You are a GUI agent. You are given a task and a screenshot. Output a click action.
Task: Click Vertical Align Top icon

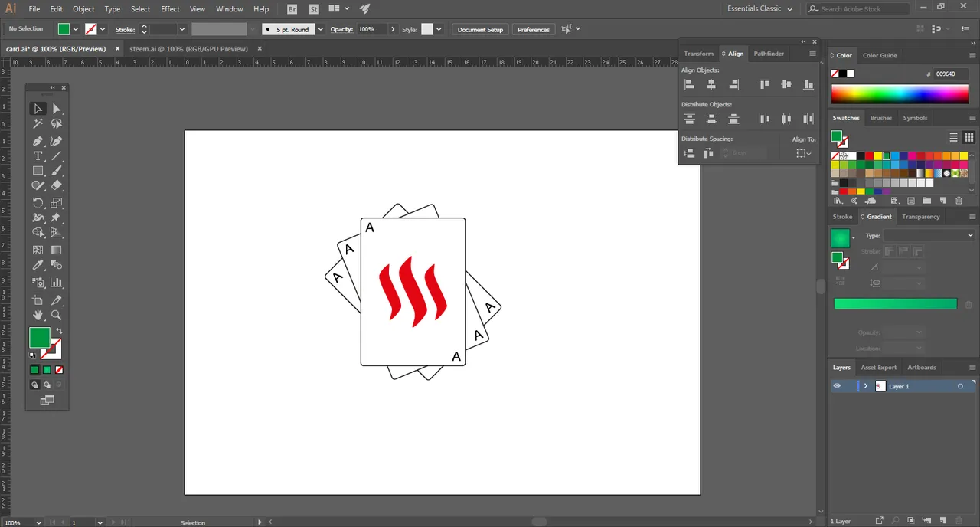(764, 85)
